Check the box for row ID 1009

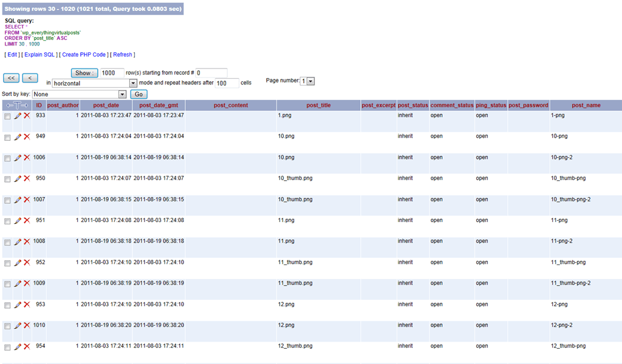(7, 285)
